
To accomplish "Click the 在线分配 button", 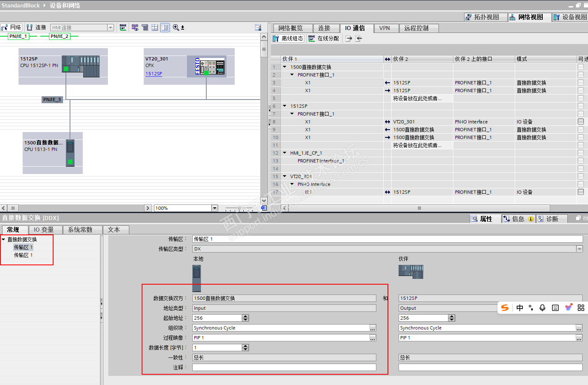I will coord(324,38).
